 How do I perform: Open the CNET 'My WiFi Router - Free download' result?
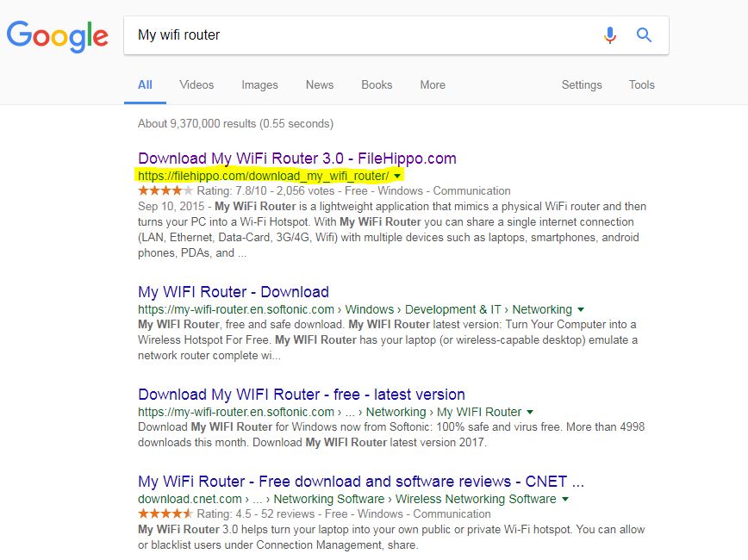[361, 482]
